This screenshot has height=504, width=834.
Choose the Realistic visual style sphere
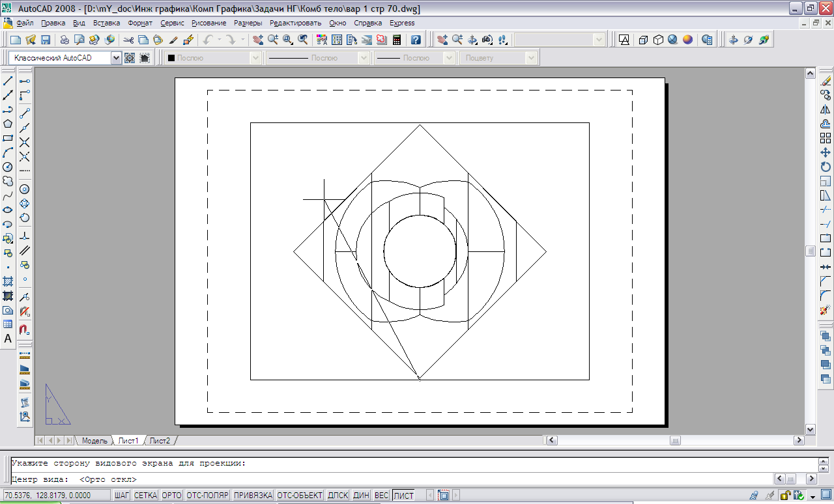687,40
